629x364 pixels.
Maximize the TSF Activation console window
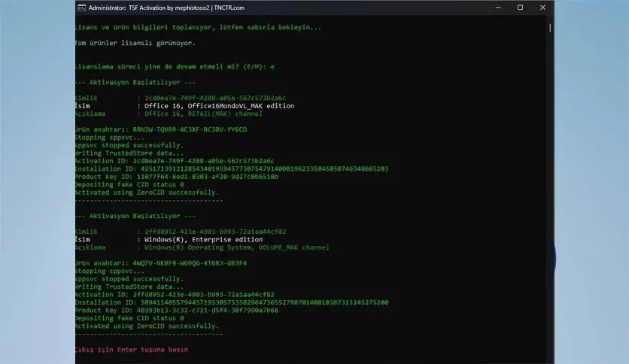tap(520, 8)
